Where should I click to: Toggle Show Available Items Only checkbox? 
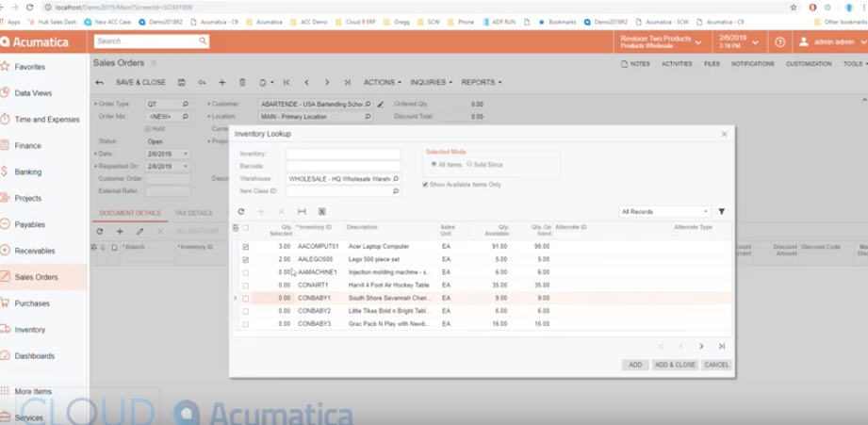[x=425, y=185]
